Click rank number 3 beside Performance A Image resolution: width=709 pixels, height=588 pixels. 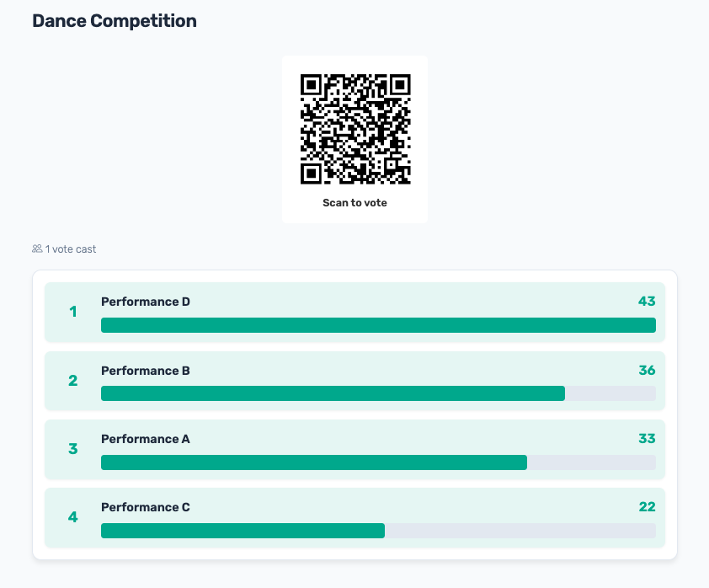coord(72,449)
